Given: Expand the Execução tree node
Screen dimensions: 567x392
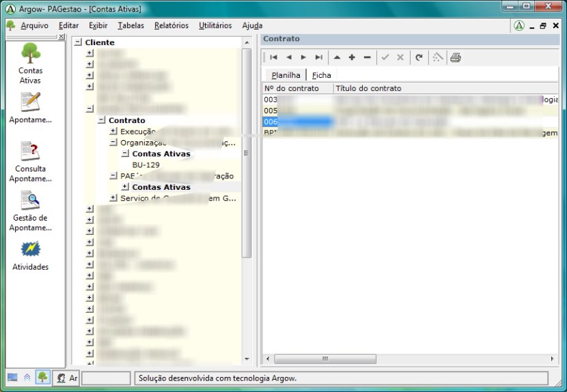Looking at the screenshot, I should tap(113, 131).
